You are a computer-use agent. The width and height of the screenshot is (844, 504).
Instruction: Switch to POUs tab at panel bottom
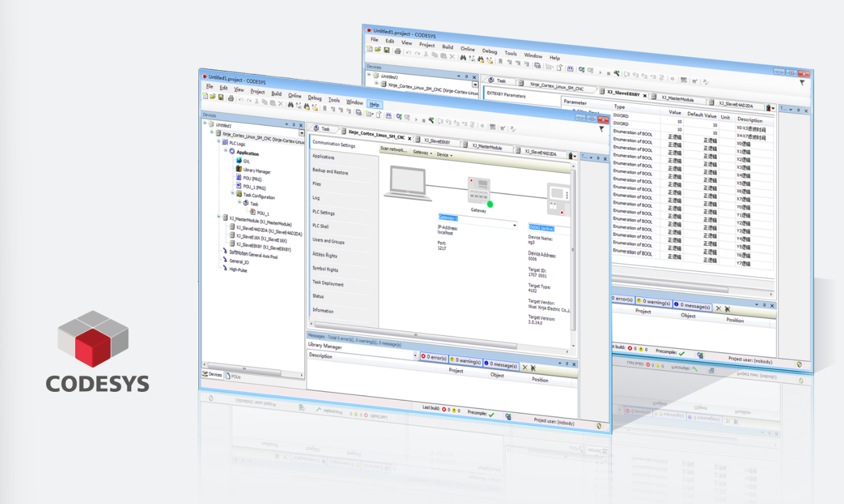233,375
